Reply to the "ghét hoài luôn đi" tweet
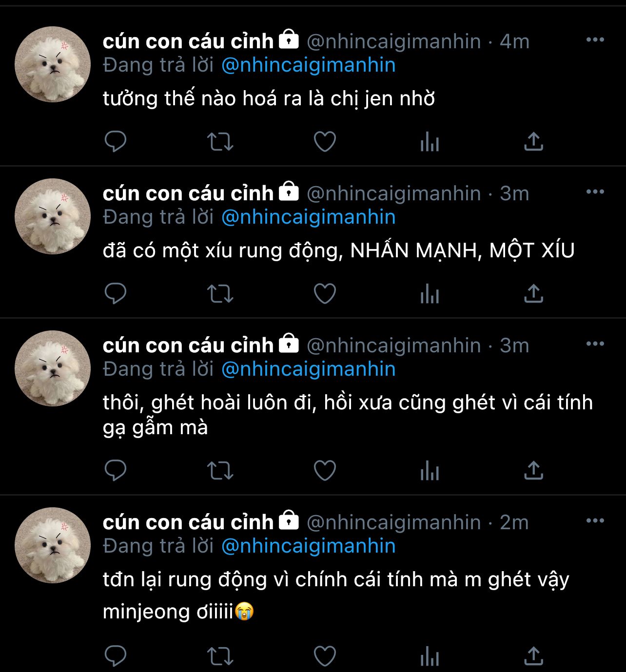Image resolution: width=626 pixels, height=672 pixels. (116, 471)
